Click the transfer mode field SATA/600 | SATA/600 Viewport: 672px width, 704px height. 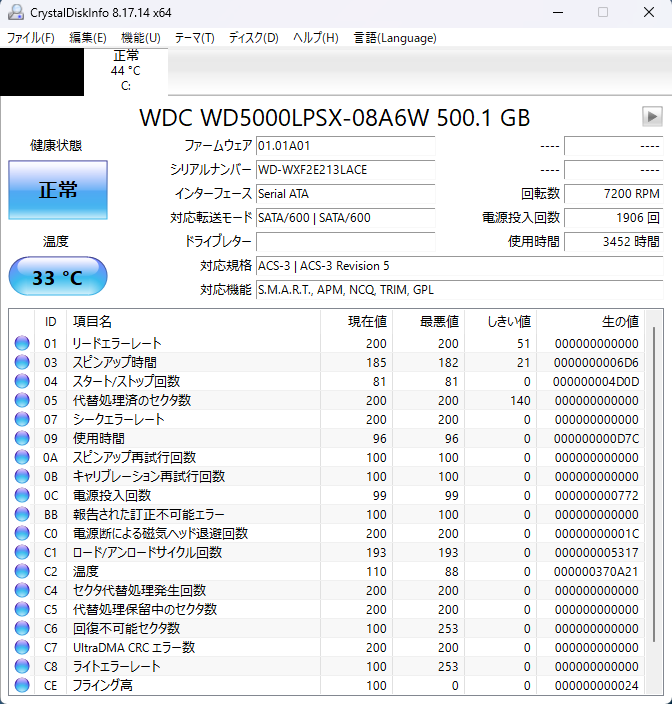coord(345,218)
